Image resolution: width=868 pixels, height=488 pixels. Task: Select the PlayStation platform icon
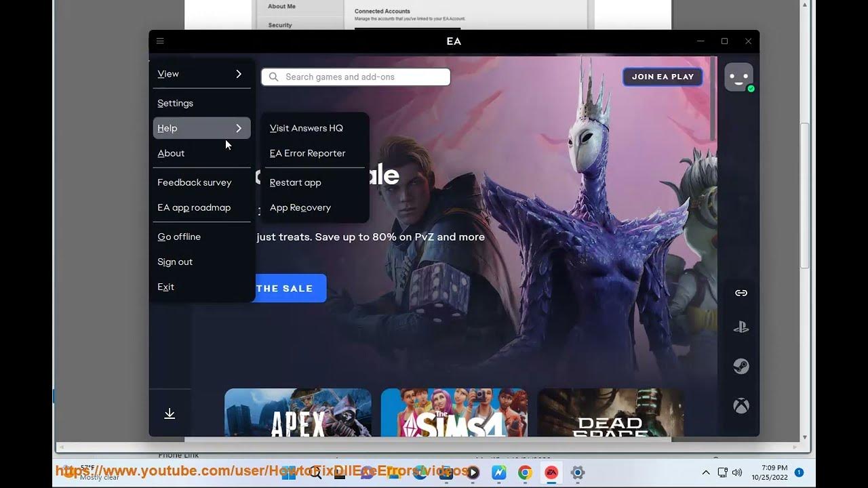tap(741, 327)
